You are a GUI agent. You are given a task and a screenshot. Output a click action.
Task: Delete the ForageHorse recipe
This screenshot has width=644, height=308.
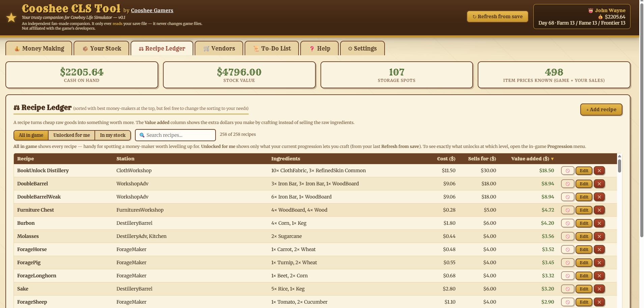(x=599, y=249)
